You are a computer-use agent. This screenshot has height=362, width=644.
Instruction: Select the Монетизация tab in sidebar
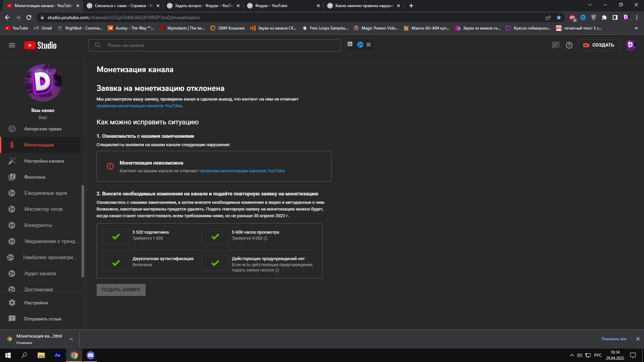pyautogui.click(x=39, y=145)
